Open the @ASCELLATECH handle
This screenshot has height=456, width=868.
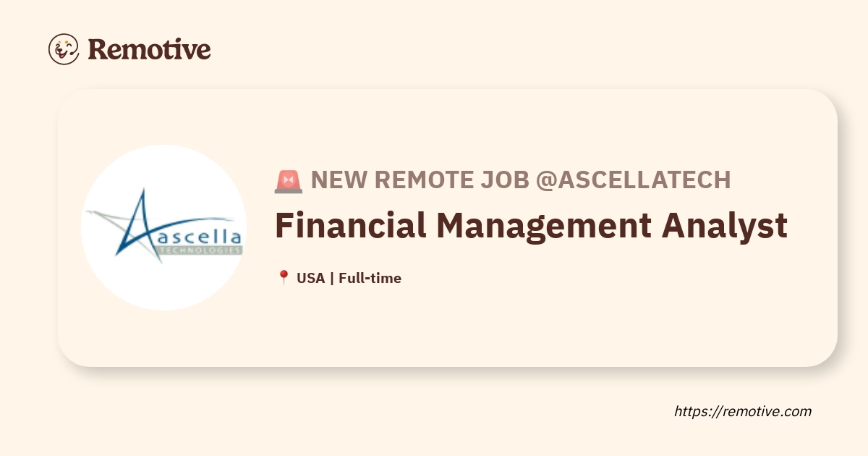[633, 180]
